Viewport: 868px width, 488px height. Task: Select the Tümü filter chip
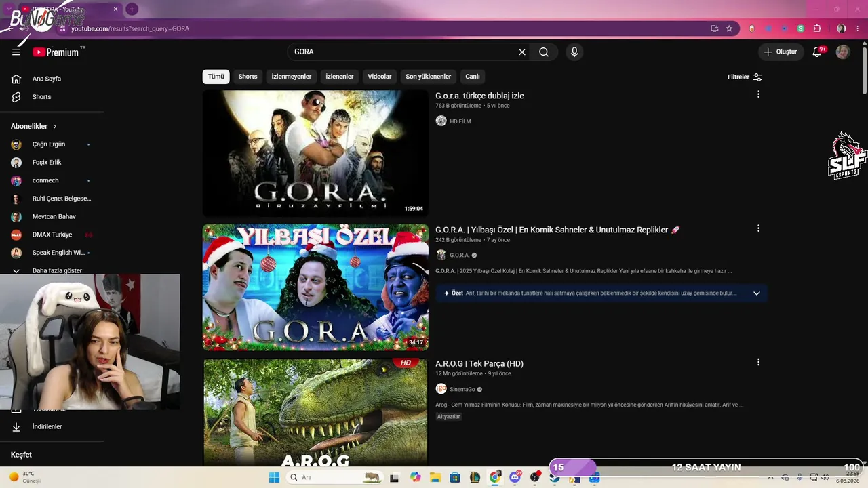tap(216, 77)
